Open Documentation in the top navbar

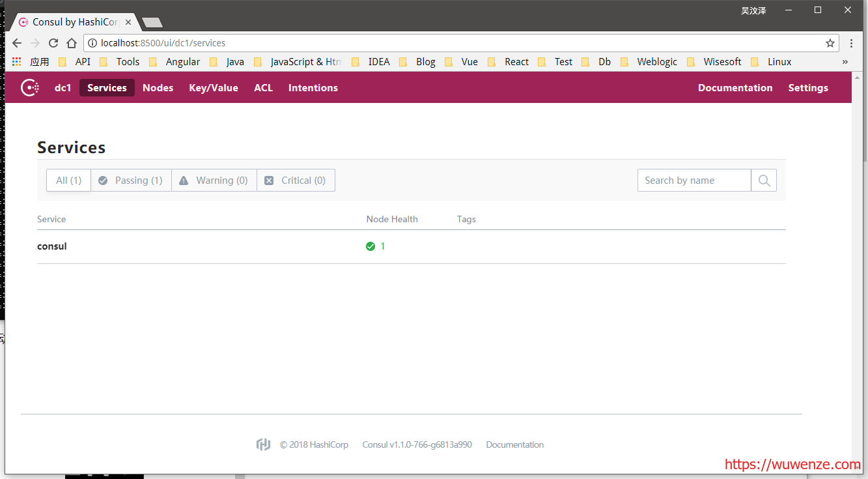pos(735,88)
